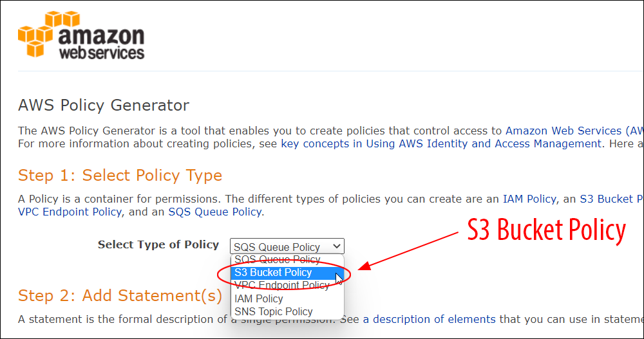Select S3 Bucket Policy option
Screen dimensions: 644x339
(x=287, y=273)
